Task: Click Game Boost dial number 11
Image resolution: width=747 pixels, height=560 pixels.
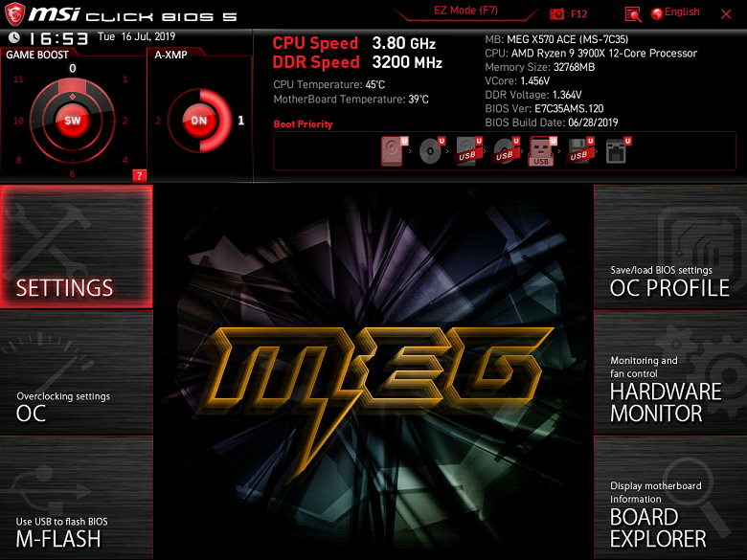Action: (x=18, y=79)
